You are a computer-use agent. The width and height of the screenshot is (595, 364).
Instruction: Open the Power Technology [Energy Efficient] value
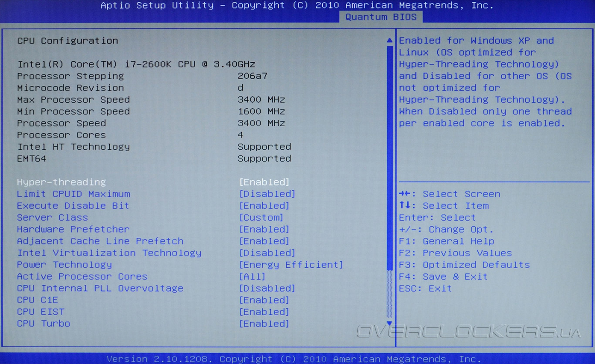pyautogui.click(x=291, y=264)
